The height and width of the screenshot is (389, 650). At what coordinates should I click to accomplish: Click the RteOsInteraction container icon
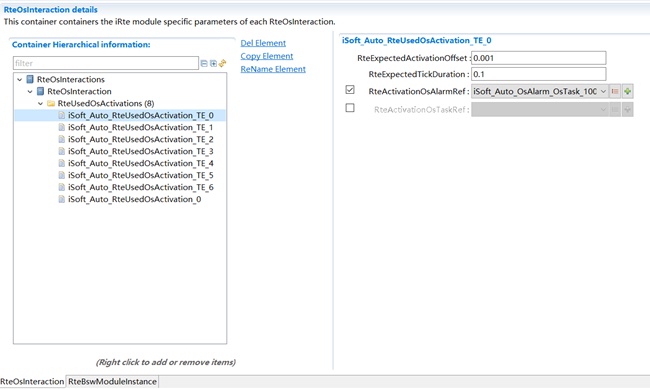[x=40, y=91]
